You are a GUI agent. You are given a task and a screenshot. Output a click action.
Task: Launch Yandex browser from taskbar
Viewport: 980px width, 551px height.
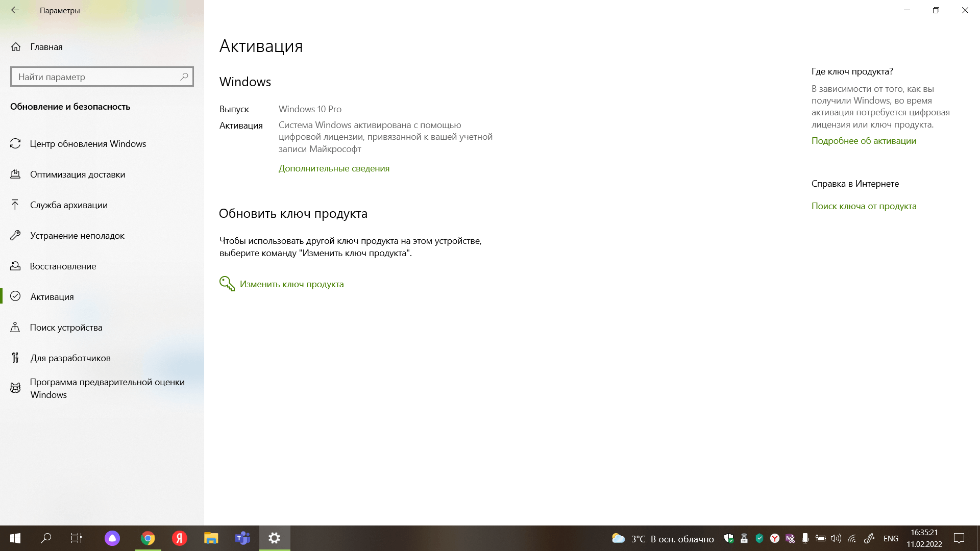(179, 538)
